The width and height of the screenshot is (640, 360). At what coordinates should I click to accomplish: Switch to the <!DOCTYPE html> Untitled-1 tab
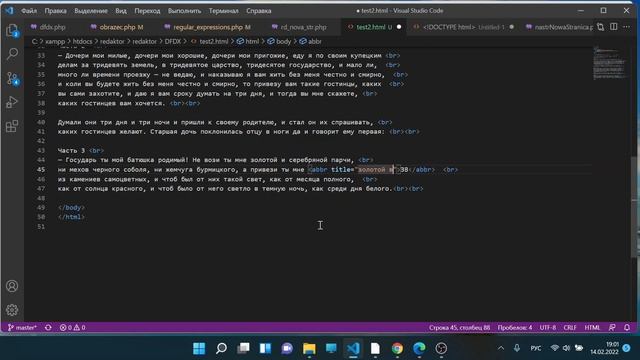click(464, 27)
